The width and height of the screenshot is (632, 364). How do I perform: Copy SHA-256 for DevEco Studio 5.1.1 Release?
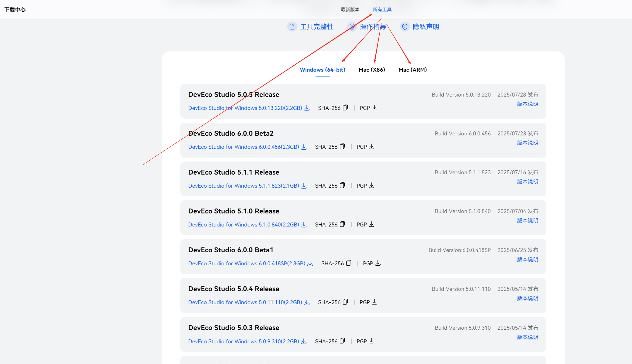tap(342, 185)
